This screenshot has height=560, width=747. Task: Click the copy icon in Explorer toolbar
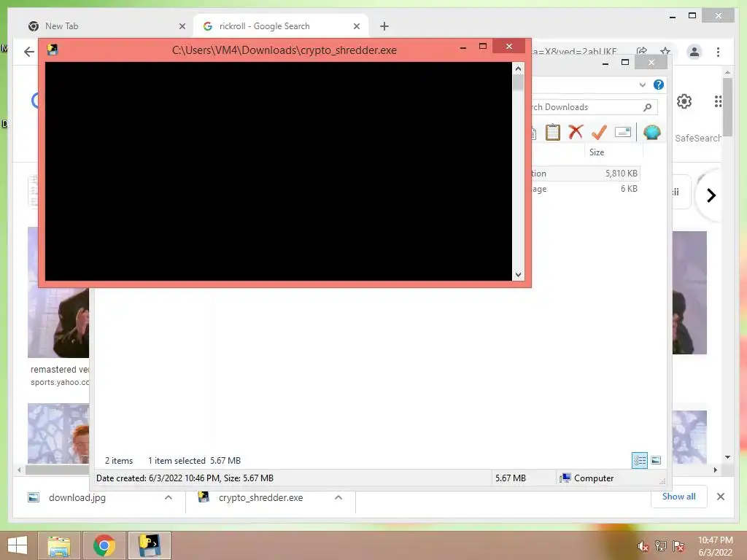pyautogui.click(x=533, y=133)
